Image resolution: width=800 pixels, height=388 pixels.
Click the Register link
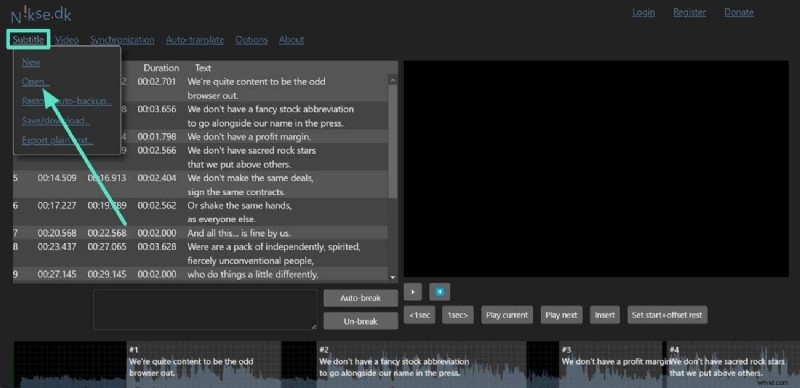click(x=689, y=12)
